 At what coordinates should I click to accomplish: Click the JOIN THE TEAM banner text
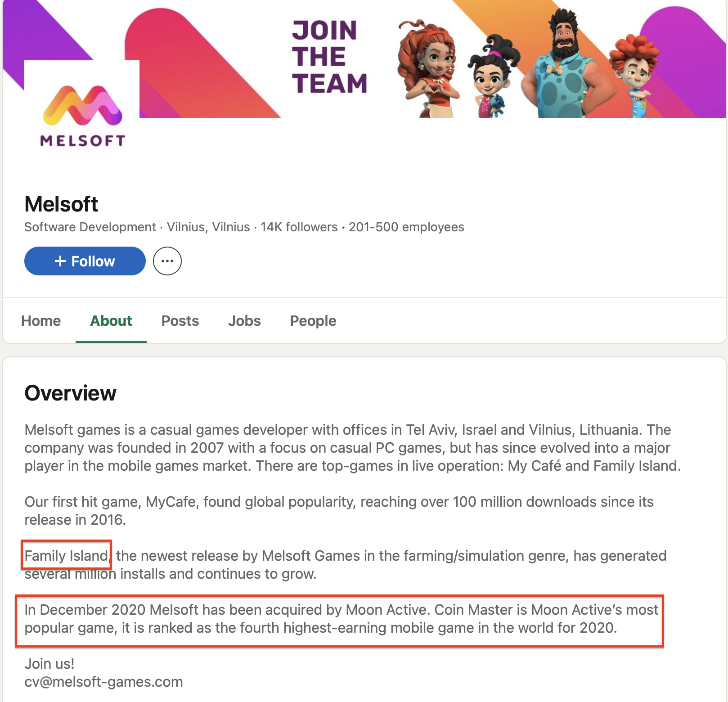coord(329,57)
